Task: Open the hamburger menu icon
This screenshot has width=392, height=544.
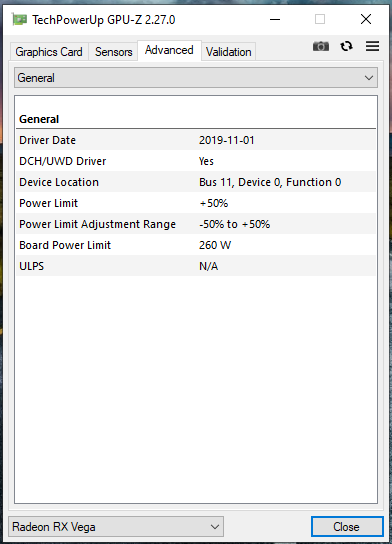Action: (x=372, y=46)
